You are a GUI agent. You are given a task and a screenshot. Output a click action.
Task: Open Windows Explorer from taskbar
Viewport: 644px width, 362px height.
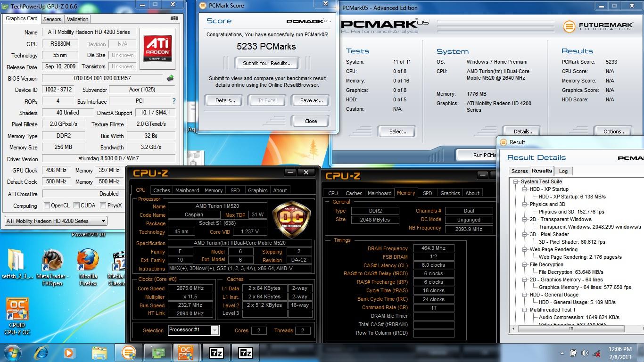(x=99, y=352)
